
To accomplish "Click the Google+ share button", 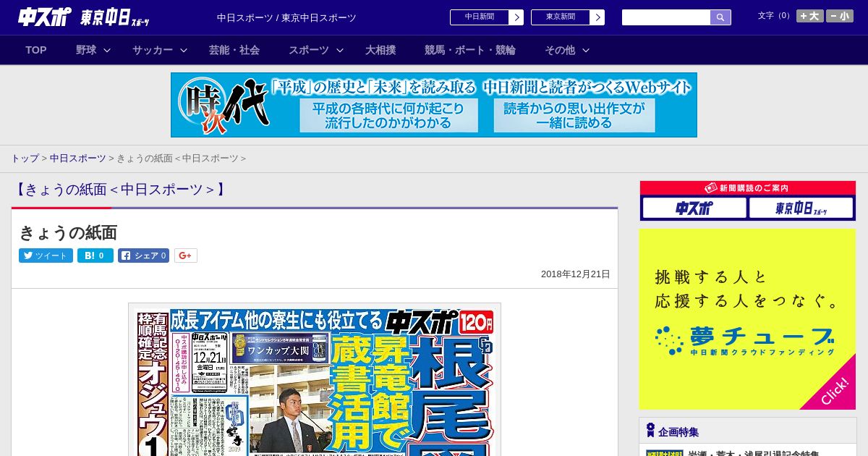I will [x=186, y=256].
